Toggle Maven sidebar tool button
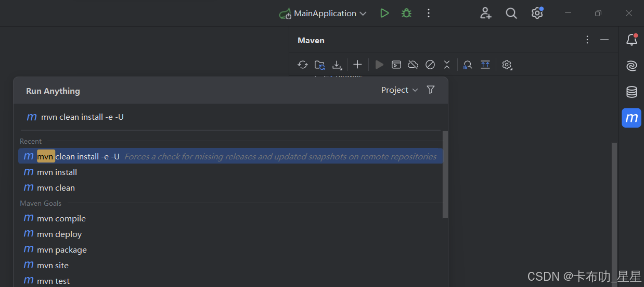Image resolution: width=644 pixels, height=287 pixels. tap(632, 118)
